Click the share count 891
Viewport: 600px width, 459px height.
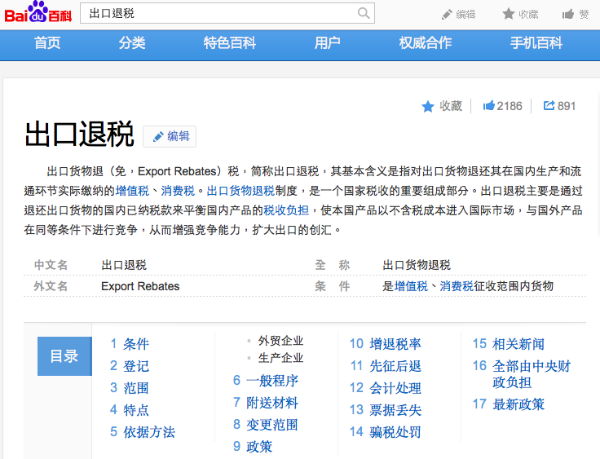pos(566,106)
